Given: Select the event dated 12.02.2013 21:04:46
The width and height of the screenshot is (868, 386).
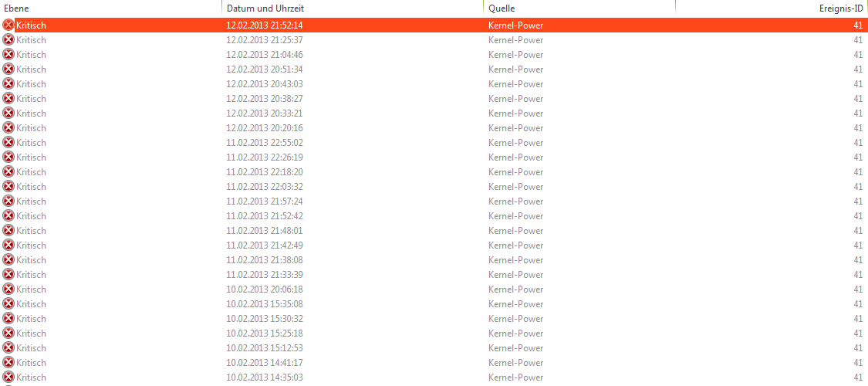Looking at the screenshot, I should pos(434,54).
